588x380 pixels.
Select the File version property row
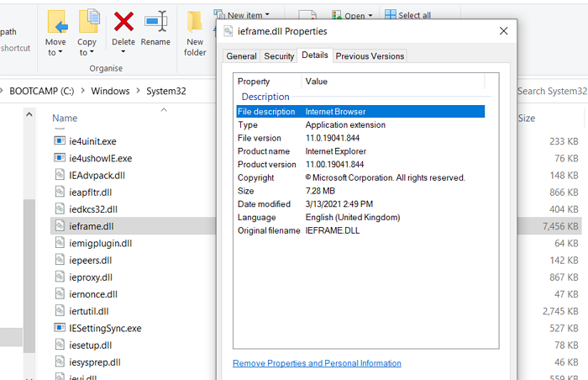(360, 138)
